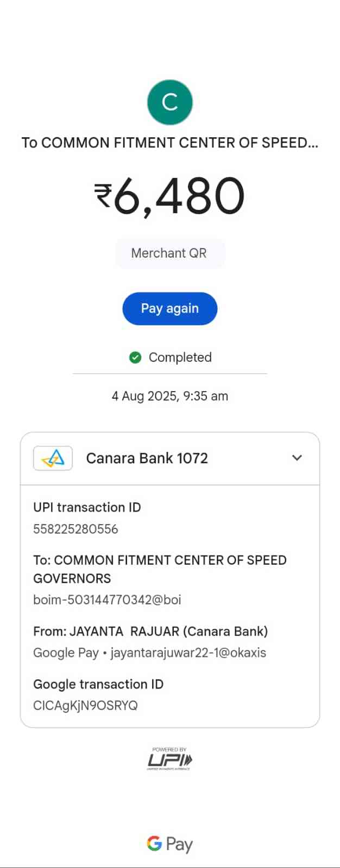The width and height of the screenshot is (340, 868).
Task: Tap the To: COMMON FITMENT CENTER recipient line
Action: click(x=160, y=569)
